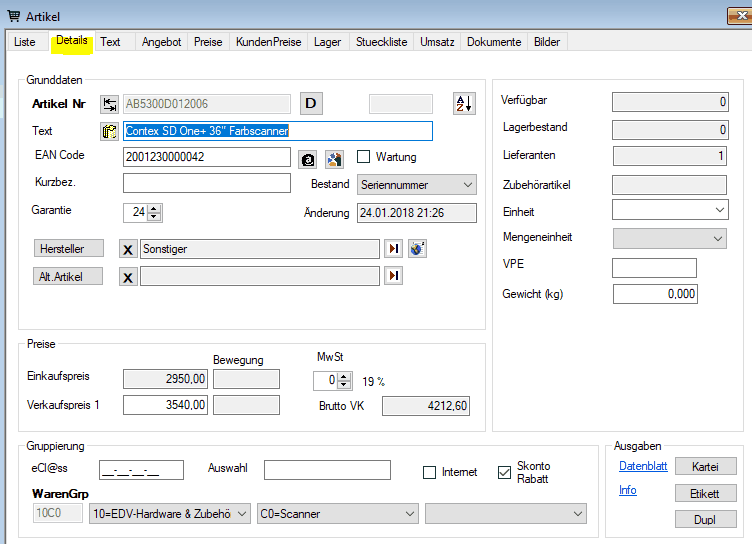752x544 pixels.
Task: Click the Kartei button
Action: point(705,466)
